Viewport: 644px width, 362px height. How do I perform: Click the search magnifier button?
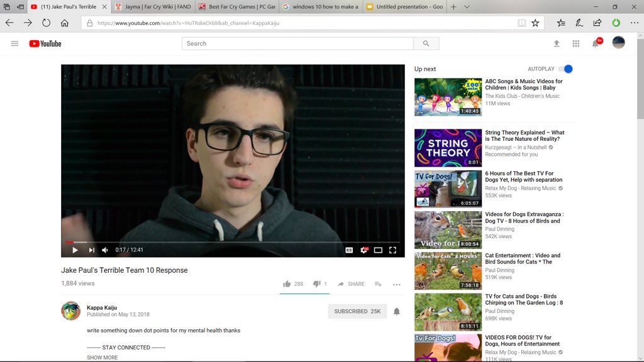426,43
